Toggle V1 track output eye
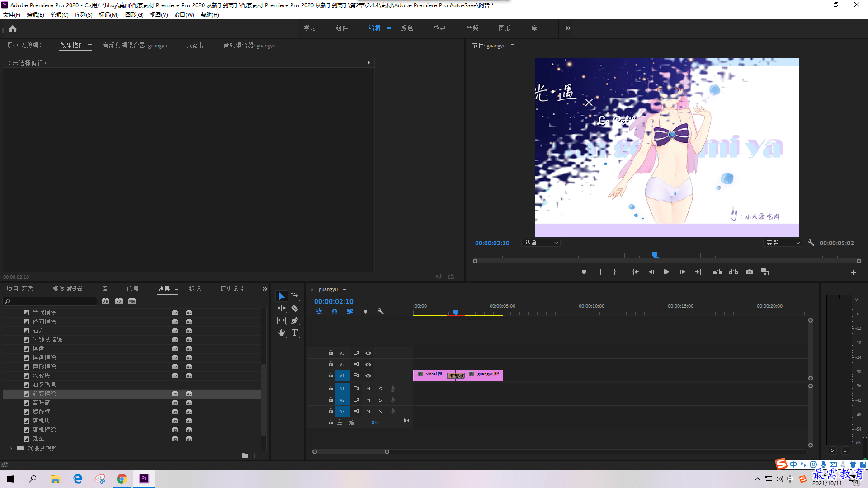Screen dimensions: 868x488 pyautogui.click(x=368, y=375)
